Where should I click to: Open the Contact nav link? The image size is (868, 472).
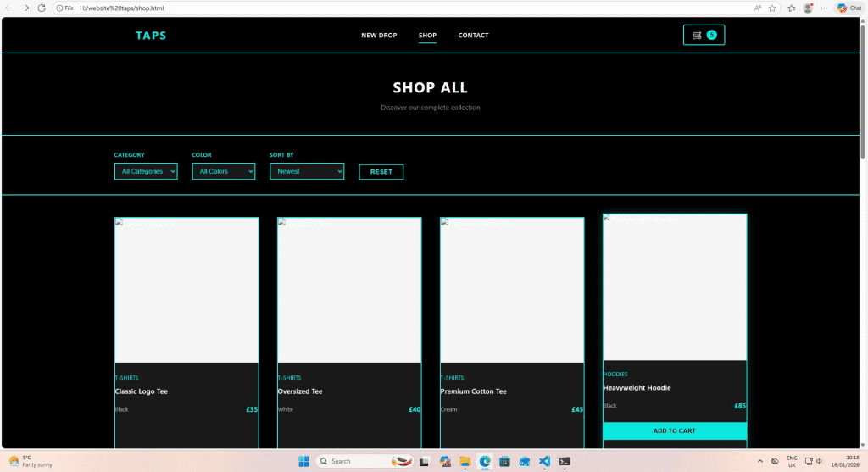473,36
